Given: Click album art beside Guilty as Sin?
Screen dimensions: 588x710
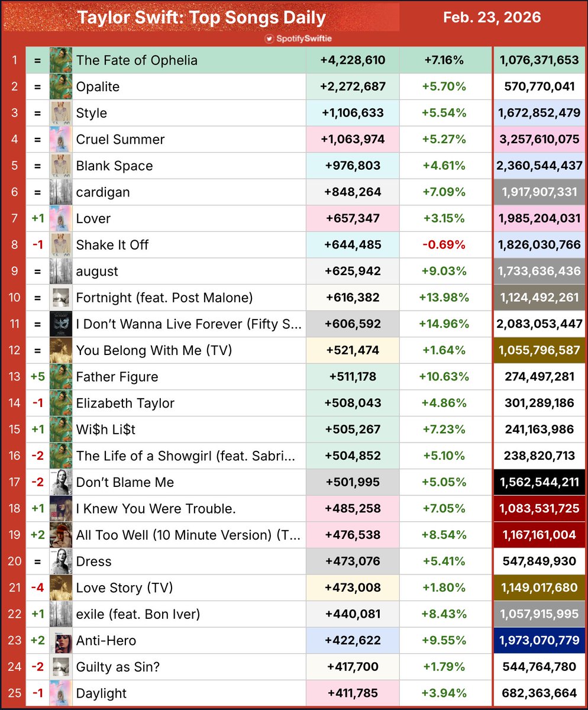Looking at the screenshot, I should (61, 667).
